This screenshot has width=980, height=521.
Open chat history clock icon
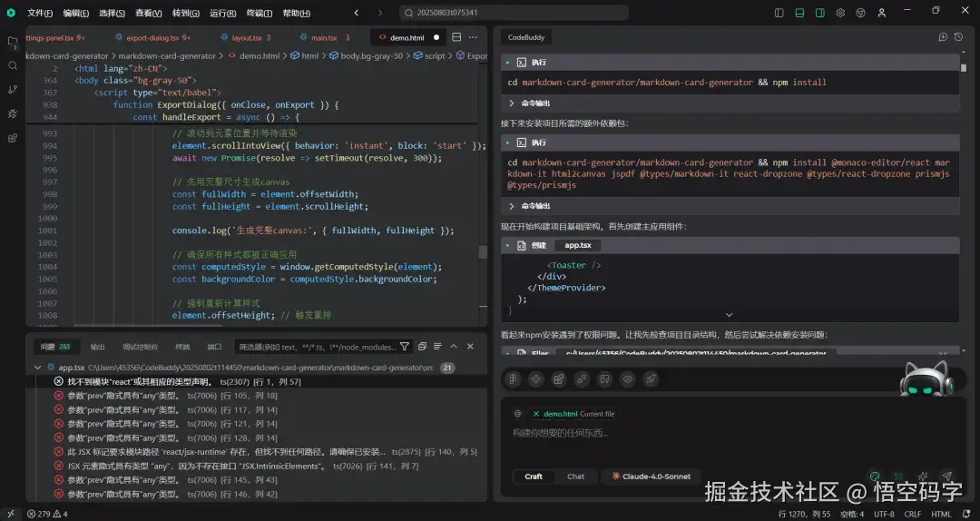(x=958, y=37)
